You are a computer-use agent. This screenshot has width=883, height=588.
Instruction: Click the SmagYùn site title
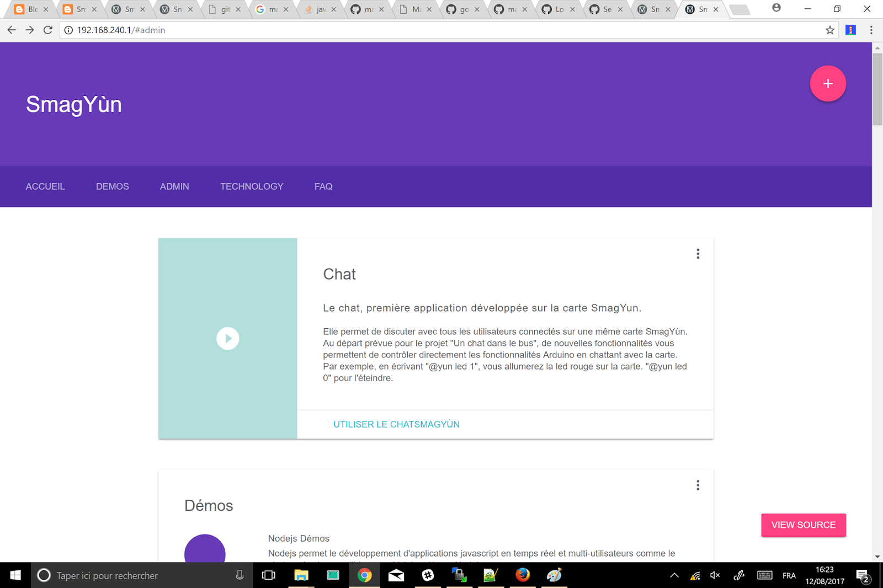[x=74, y=104]
